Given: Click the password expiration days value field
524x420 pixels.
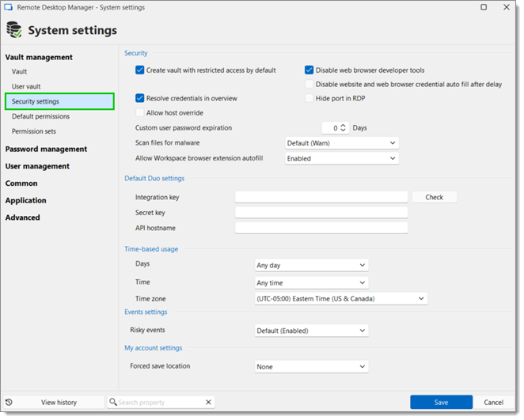Looking at the screenshot, I should [x=331, y=128].
